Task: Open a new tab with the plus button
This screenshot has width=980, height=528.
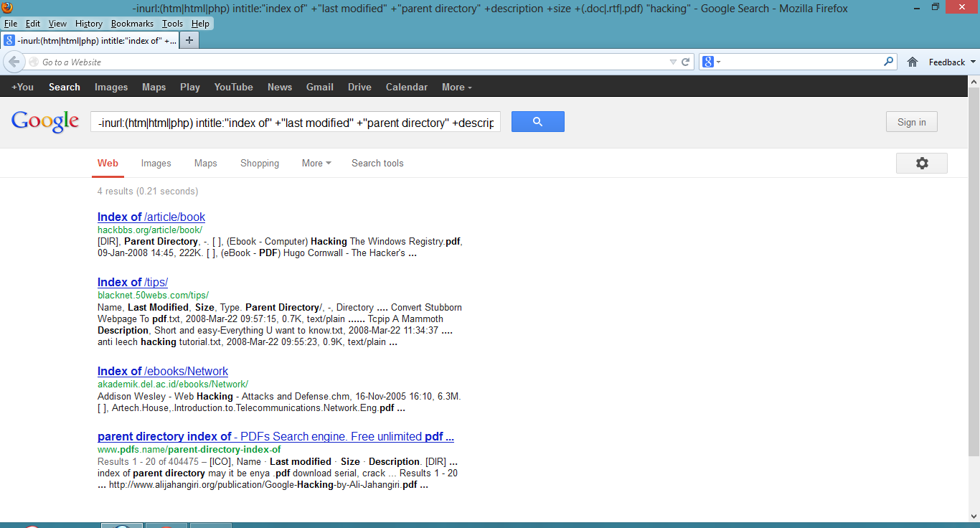Action: click(x=189, y=40)
